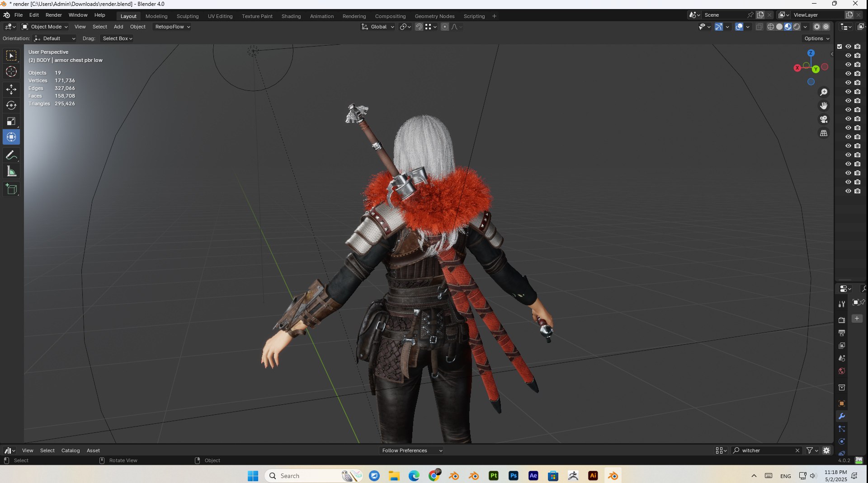Toggle the first outliner exclude checkbox
Viewport: 868px width, 483px height.
(840, 47)
